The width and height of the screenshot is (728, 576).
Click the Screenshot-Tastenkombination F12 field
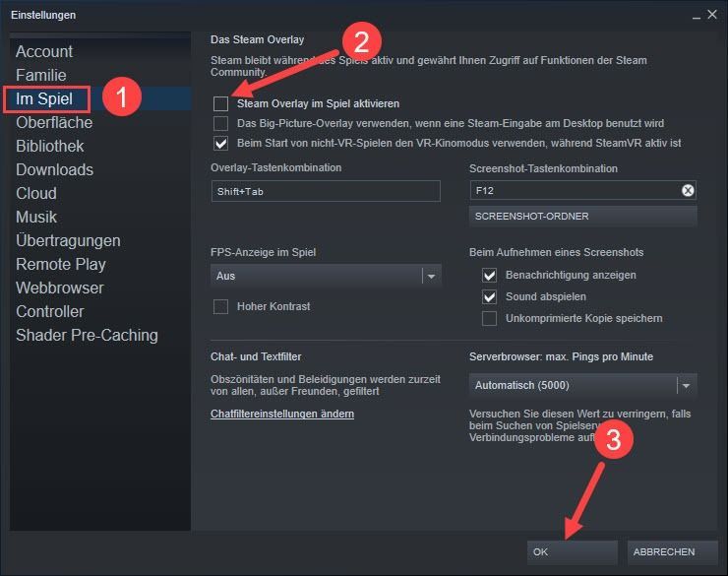[x=582, y=190]
